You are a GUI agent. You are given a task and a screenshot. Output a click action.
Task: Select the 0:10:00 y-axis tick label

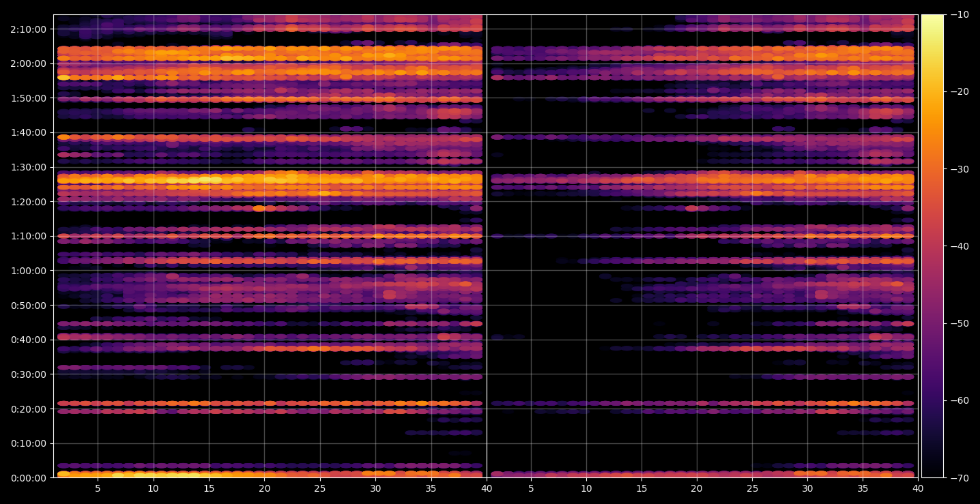click(29, 443)
